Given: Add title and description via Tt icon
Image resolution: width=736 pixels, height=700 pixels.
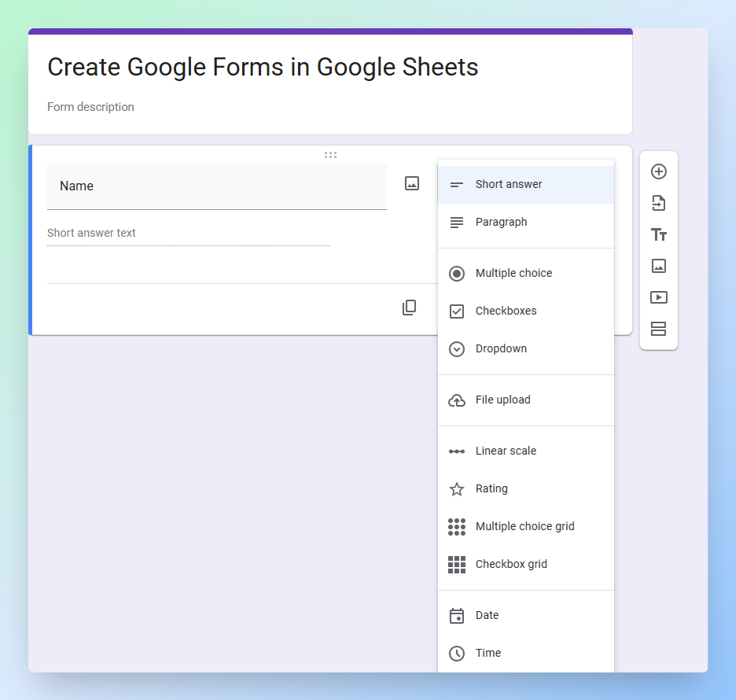Looking at the screenshot, I should pos(659,234).
